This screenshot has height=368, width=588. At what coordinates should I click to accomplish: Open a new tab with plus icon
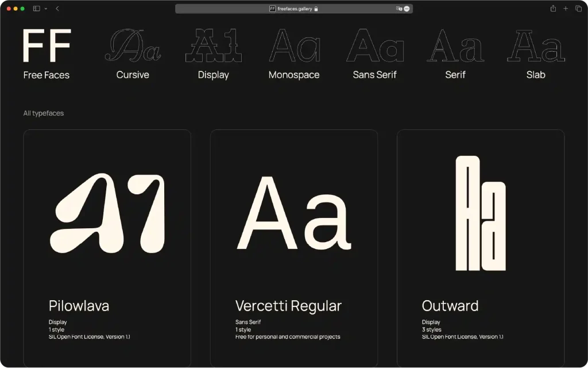click(x=566, y=9)
